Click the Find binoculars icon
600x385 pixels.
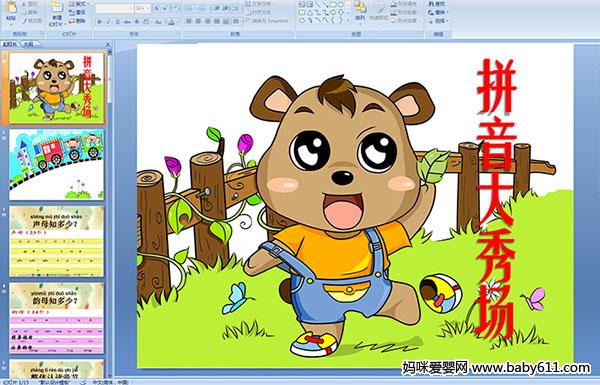tap(437, 4)
